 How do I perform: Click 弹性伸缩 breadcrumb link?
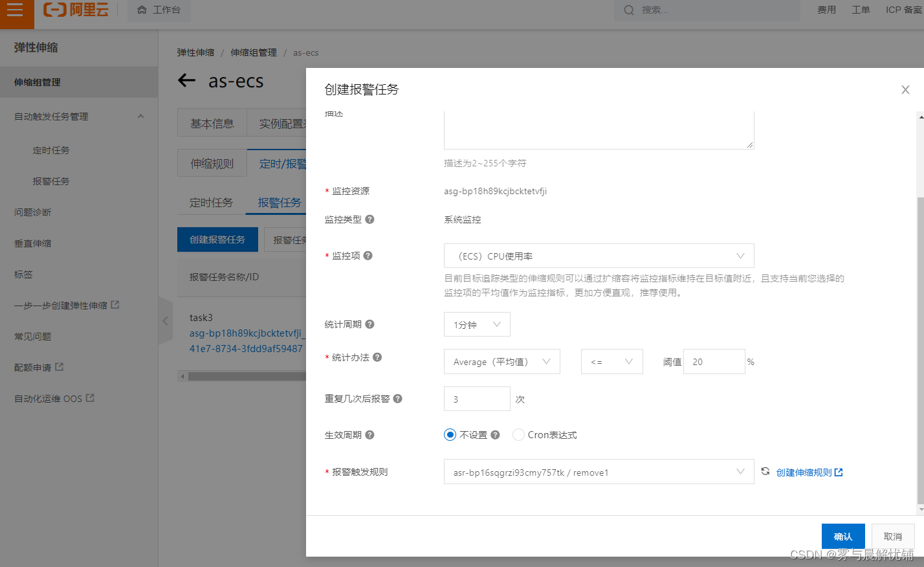(195, 52)
